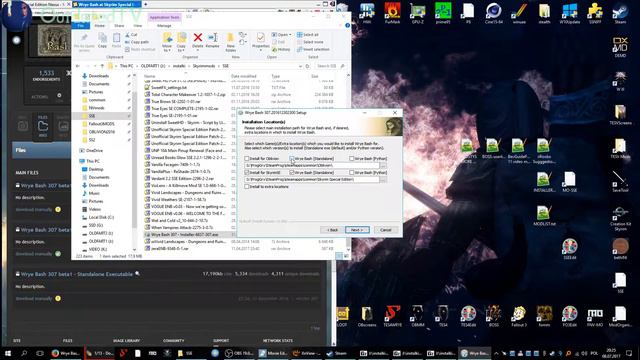Click Copy path in the ribbon
The width and height of the screenshot is (640, 360).
[x=137, y=42]
